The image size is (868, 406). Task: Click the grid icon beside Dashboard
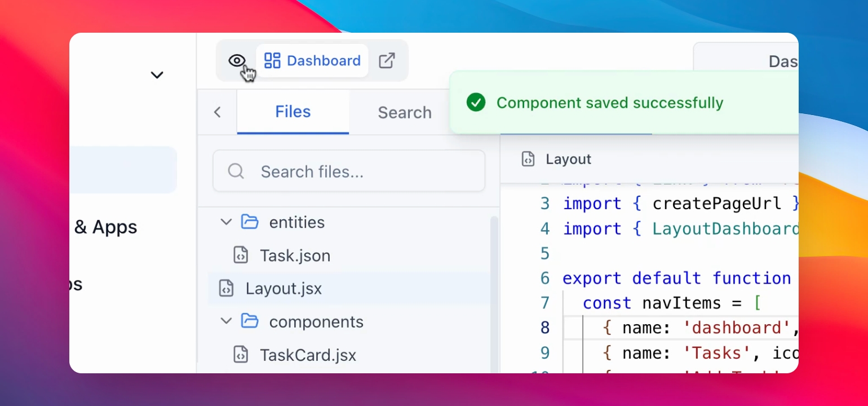(272, 61)
